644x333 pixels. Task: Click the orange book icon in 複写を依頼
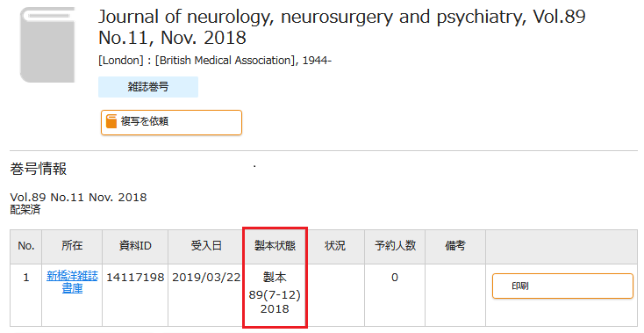[111, 121]
